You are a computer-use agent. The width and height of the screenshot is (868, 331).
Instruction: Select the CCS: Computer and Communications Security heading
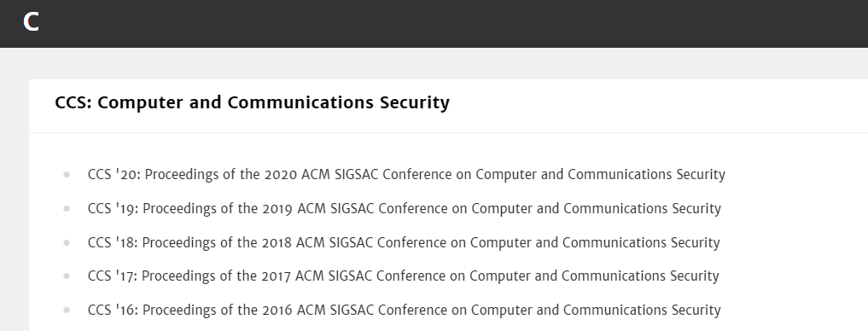point(252,102)
